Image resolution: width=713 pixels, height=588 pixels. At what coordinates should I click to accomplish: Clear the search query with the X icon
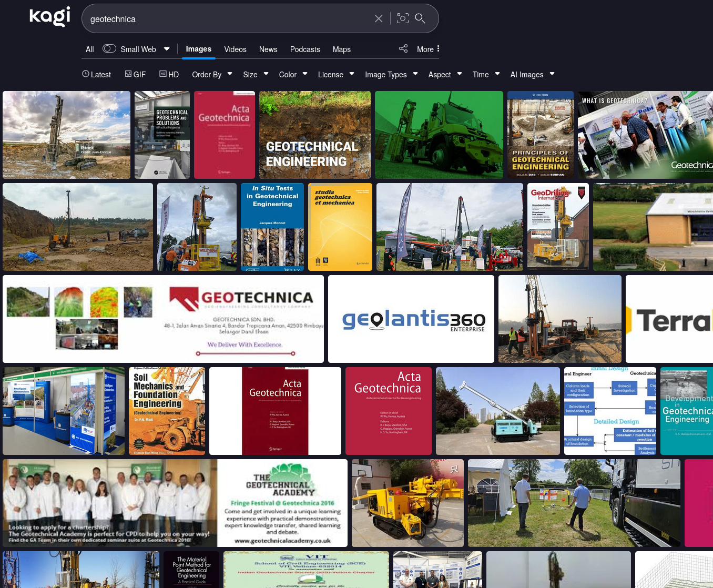[x=379, y=18]
